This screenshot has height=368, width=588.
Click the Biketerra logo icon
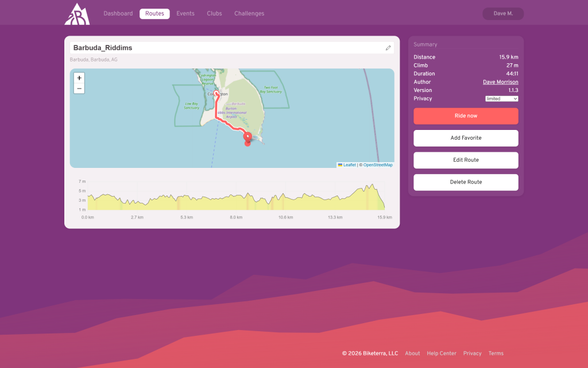[x=77, y=14]
